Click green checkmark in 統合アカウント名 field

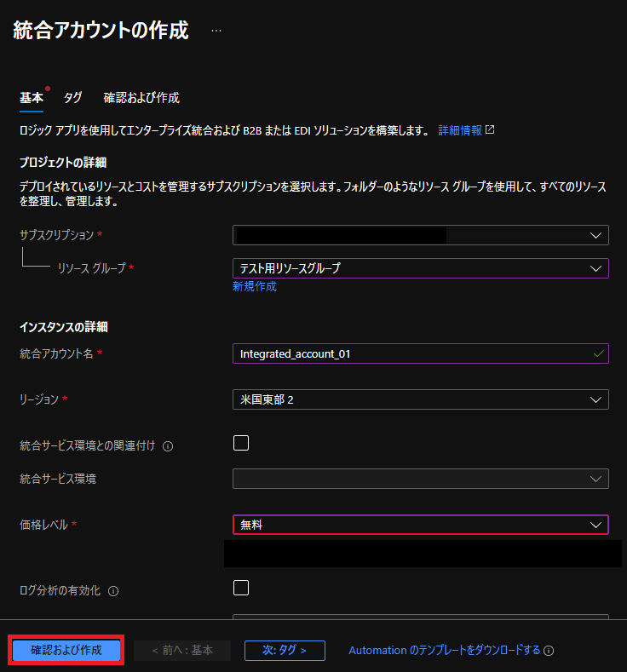coord(598,354)
